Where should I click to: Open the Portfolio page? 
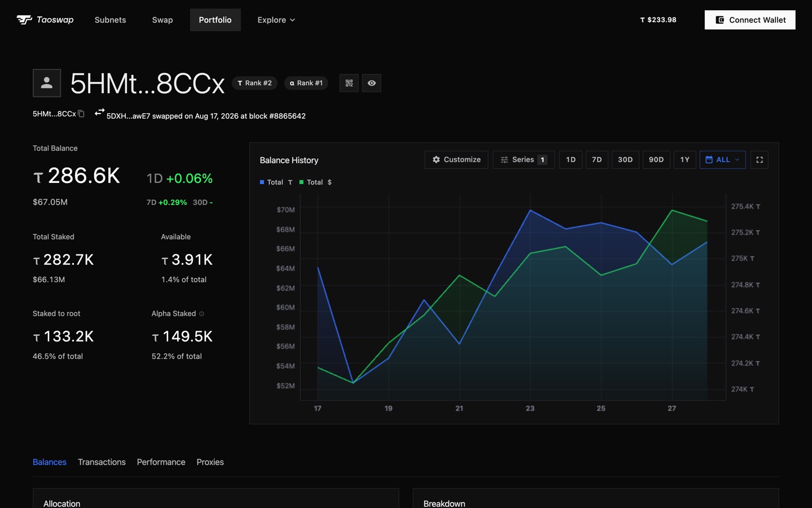(x=215, y=20)
